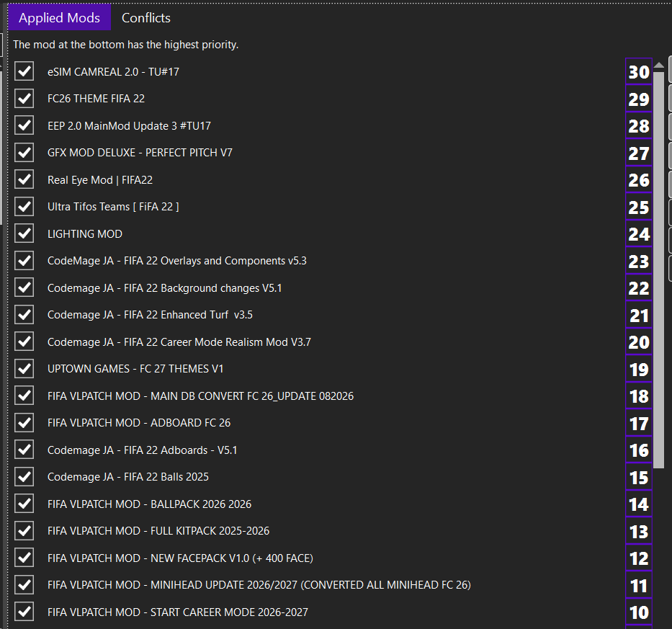Select Codemage JA Enhanced Turf v3.5 entry
Screen dimensions: 672x629
coord(150,315)
